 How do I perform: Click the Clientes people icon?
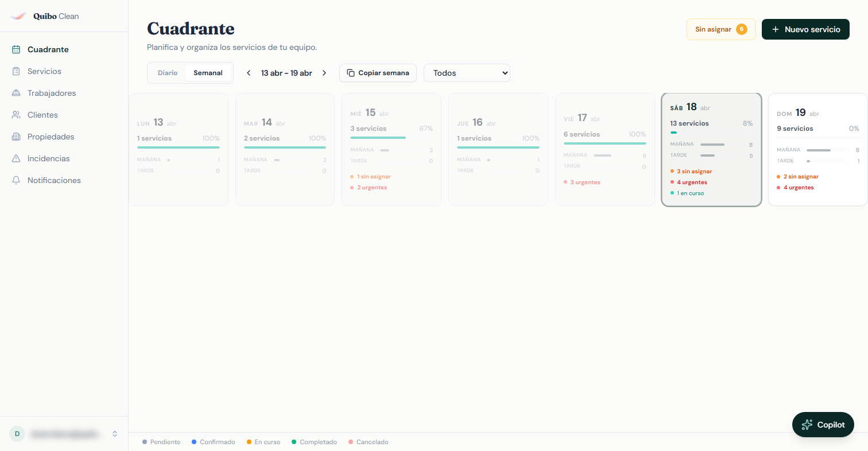[x=16, y=115]
